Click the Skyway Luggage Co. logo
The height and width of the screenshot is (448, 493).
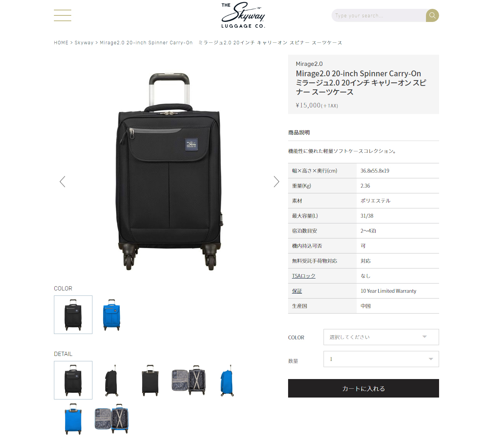243,15
